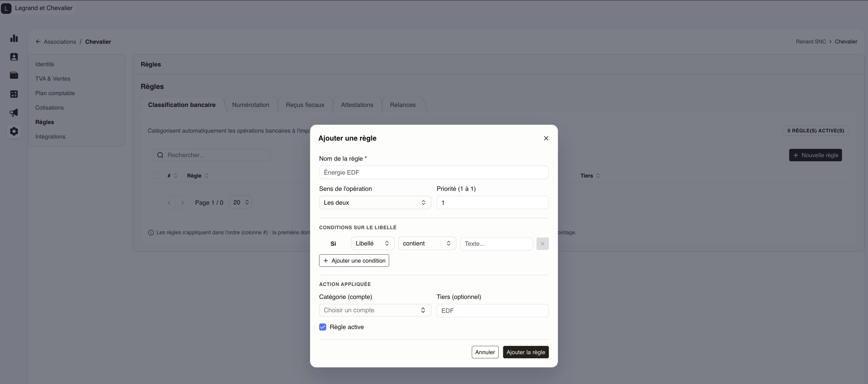This screenshot has width=868, height=384.
Task: Follow the Associations breadcrumb link
Action: [x=60, y=42]
